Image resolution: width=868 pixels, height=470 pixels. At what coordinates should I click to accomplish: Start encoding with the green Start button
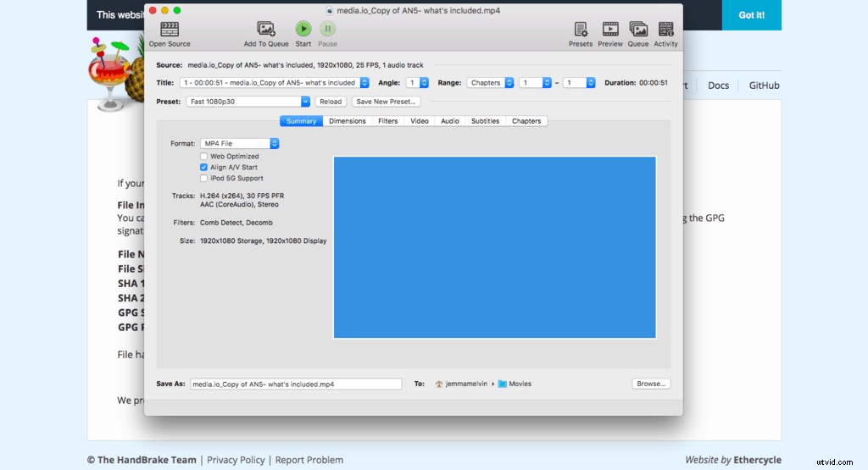tap(303, 29)
